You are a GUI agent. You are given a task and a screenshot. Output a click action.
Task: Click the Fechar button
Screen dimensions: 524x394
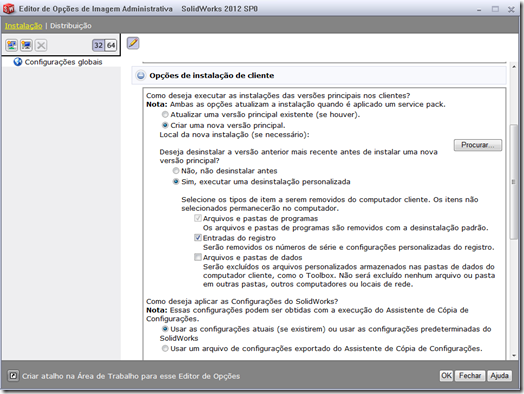coord(470,376)
